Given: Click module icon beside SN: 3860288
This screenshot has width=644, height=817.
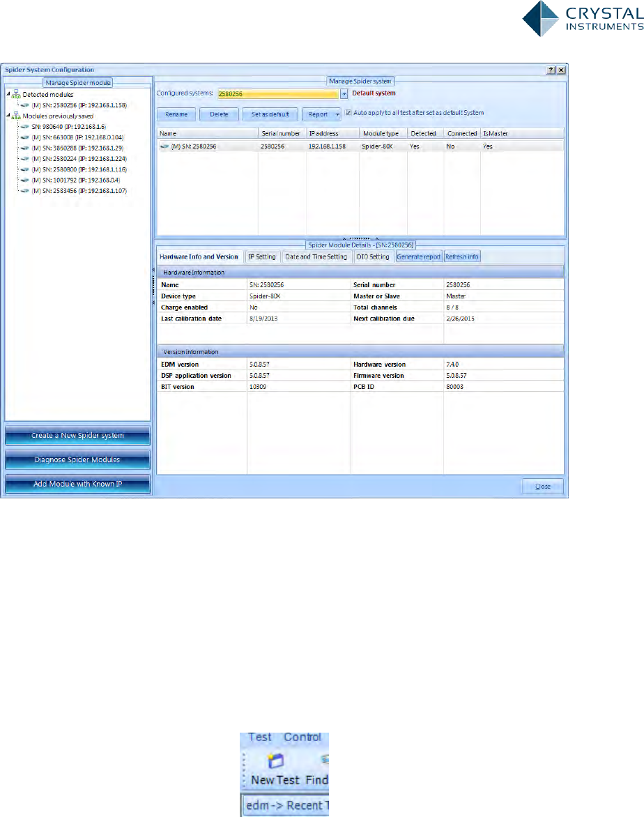Looking at the screenshot, I should tap(24, 148).
